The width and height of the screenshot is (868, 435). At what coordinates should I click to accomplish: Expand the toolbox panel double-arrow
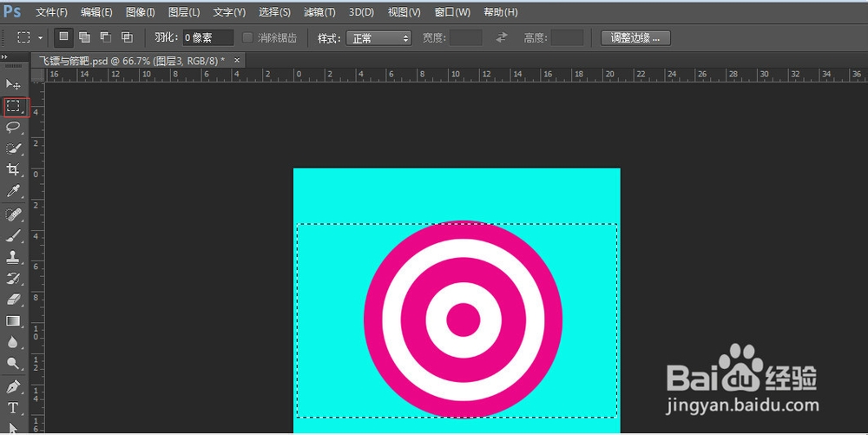4,57
